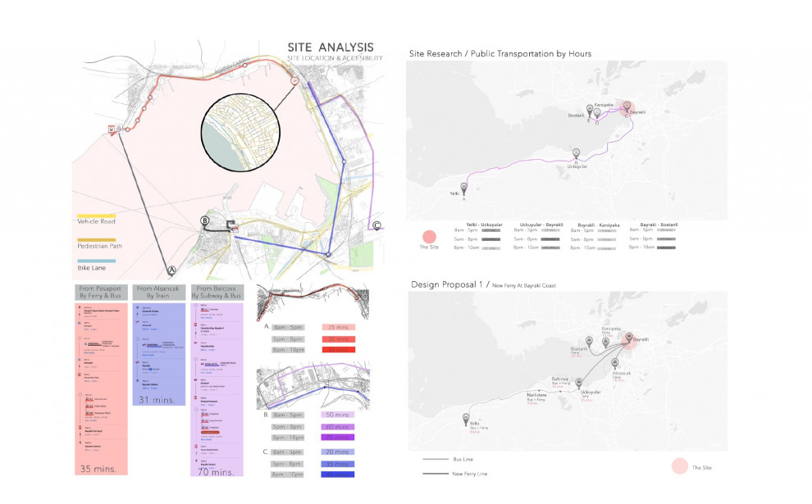This screenshot has width=812, height=504.
Task: Click the Narlidere label on the Design Proposal map
Action: point(536,395)
